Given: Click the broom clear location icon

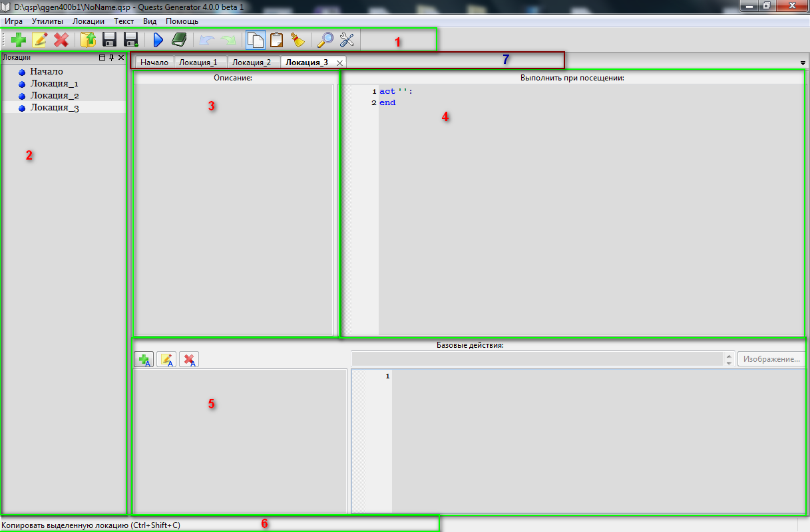Looking at the screenshot, I should coord(298,40).
